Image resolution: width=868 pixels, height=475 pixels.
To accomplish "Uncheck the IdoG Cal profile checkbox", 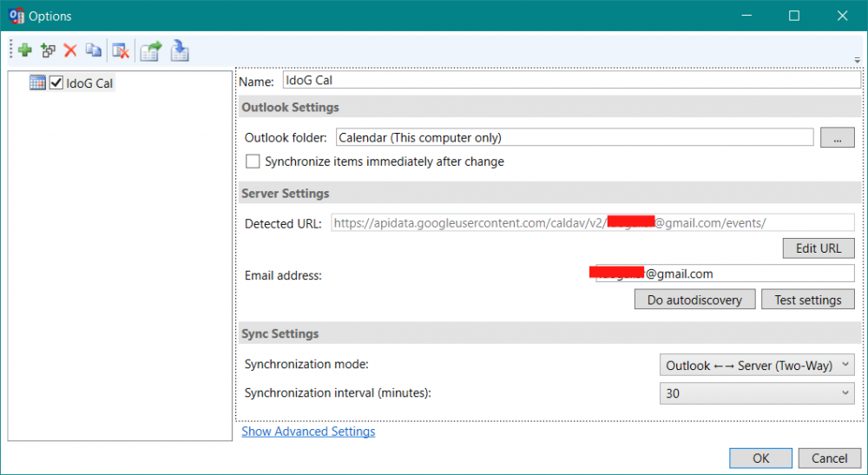I will pyautogui.click(x=56, y=83).
